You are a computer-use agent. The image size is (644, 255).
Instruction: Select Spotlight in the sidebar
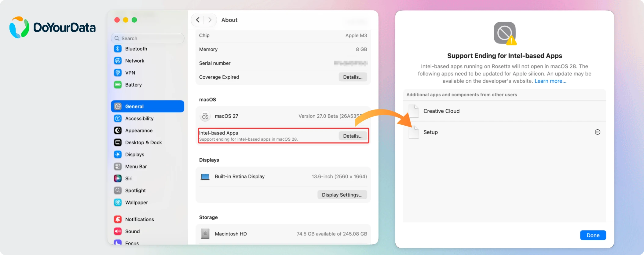click(x=148, y=190)
